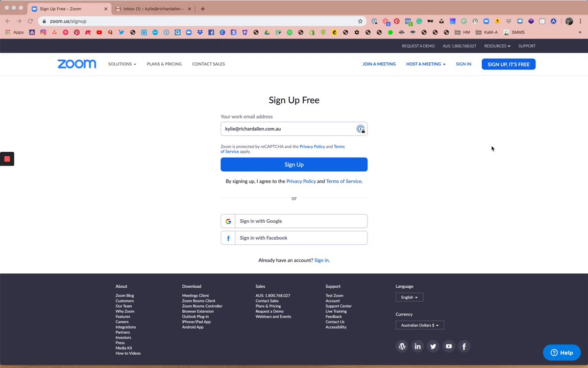Click Sign Up, It's Free button
The height and width of the screenshot is (368, 588).
[x=508, y=64]
